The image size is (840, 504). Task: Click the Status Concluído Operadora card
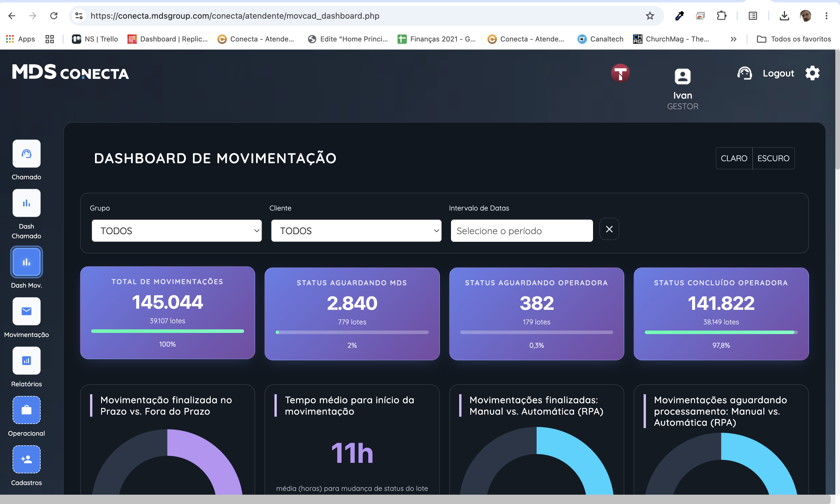pos(721,314)
